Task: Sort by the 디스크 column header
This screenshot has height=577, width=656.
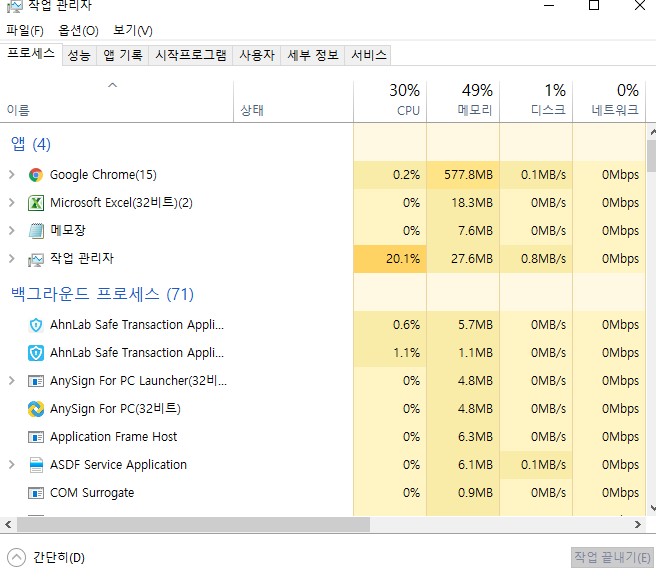Action: click(536, 102)
